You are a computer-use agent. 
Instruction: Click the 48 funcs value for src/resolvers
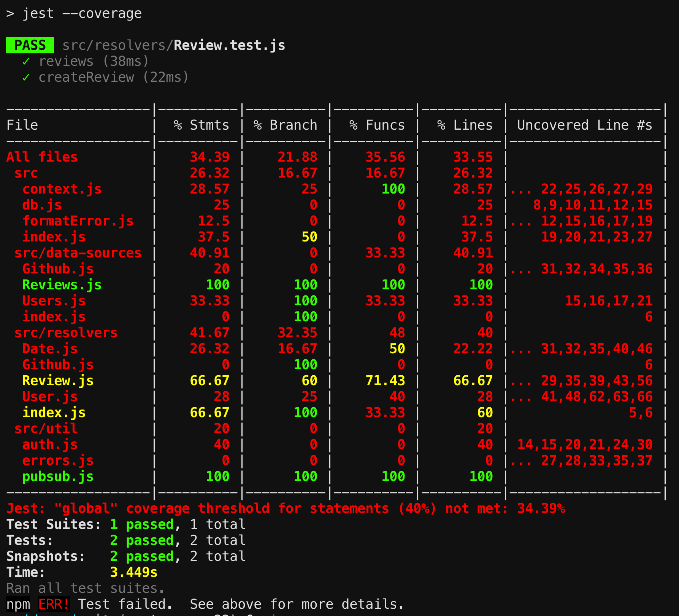click(397, 333)
